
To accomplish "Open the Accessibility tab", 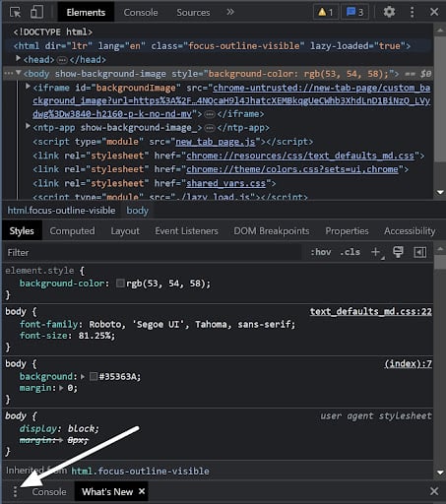I will click(410, 231).
